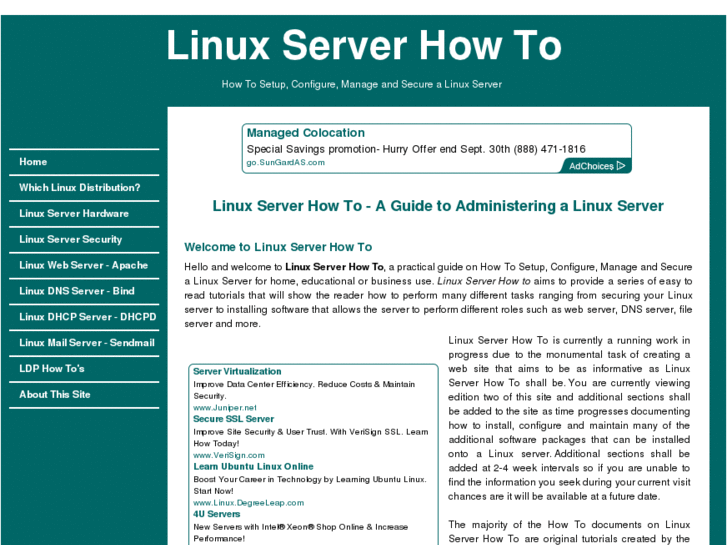Open the Home menu link

33,162
